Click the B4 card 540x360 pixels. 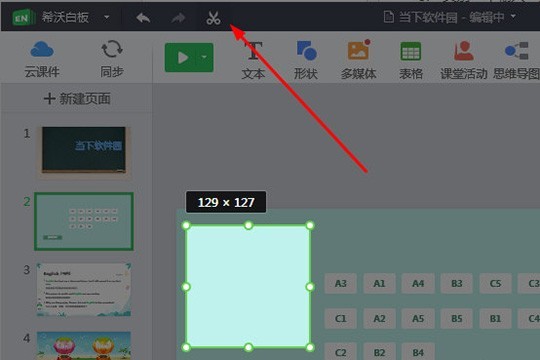418,352
